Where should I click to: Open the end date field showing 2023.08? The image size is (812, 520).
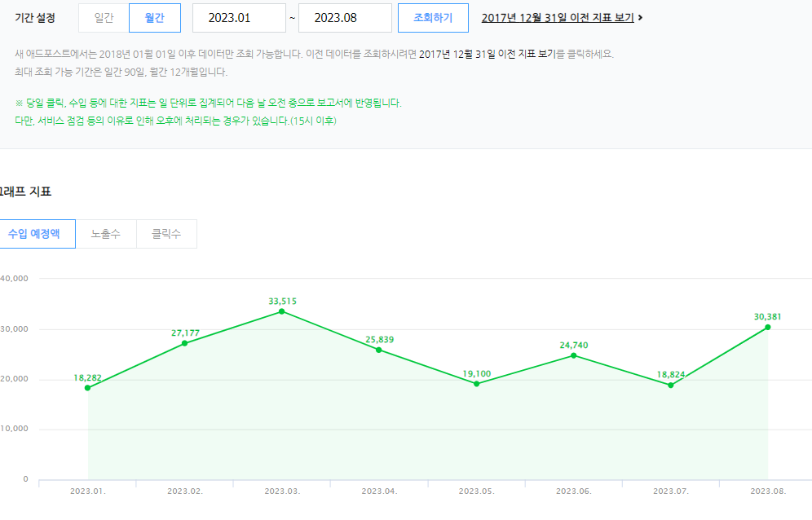pyautogui.click(x=346, y=18)
